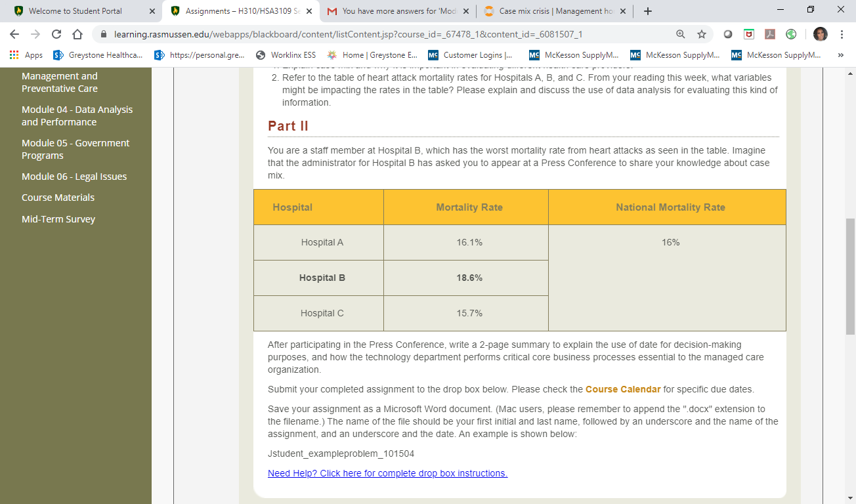Open Module 04 - Data Analysis and Performance
The width and height of the screenshot is (856, 504).
pyautogui.click(x=77, y=115)
